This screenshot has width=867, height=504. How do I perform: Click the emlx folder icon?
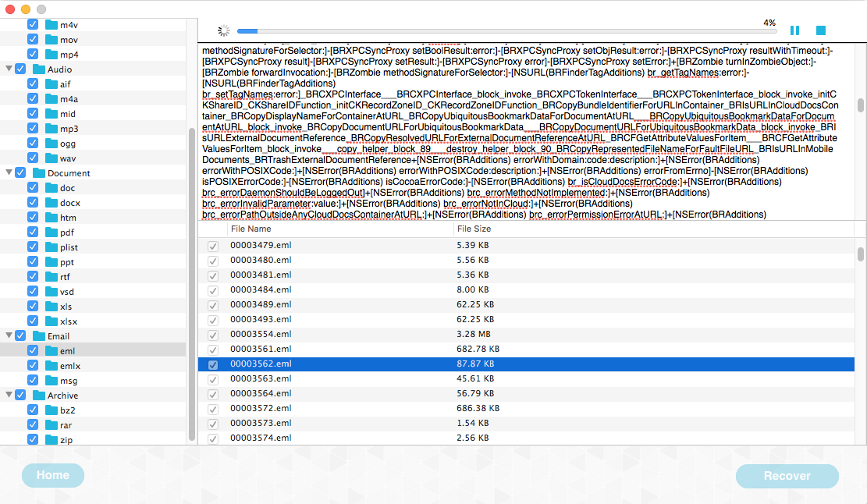pyautogui.click(x=52, y=365)
